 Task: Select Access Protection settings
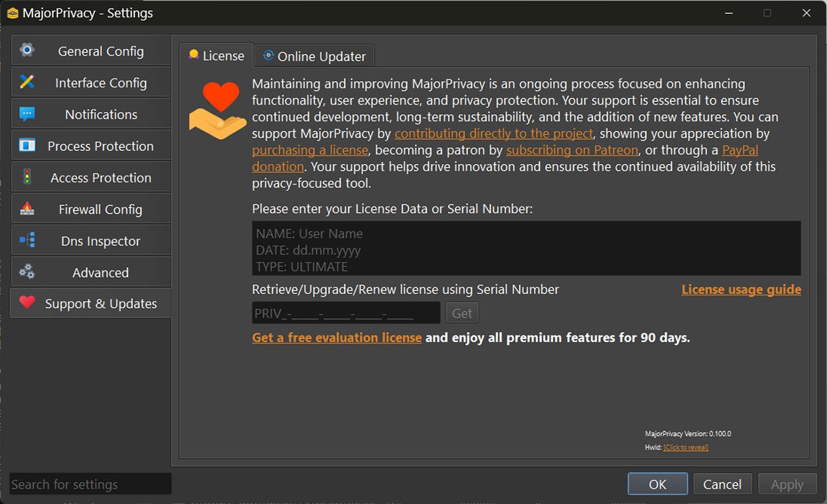[x=91, y=178]
